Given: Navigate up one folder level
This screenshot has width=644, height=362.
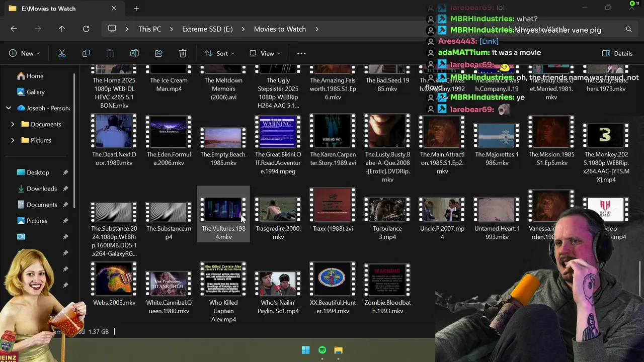Looking at the screenshot, I should [x=62, y=29].
